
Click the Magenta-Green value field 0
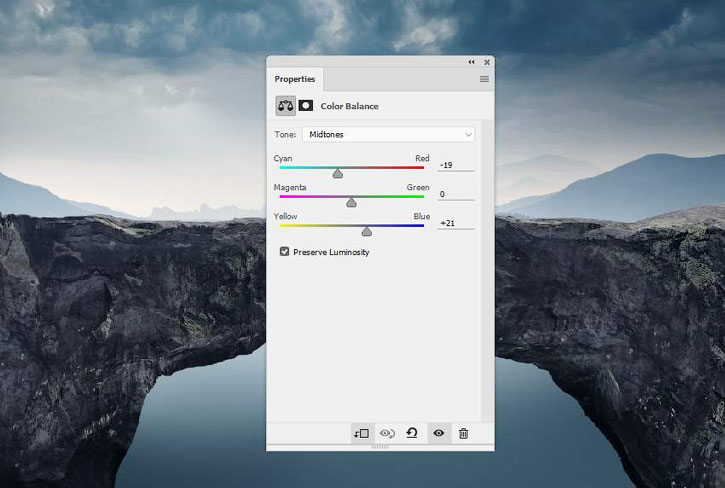pyautogui.click(x=456, y=194)
